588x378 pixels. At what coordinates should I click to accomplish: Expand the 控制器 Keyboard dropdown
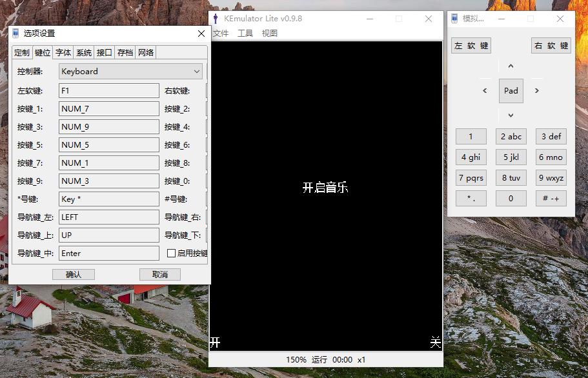coord(130,71)
